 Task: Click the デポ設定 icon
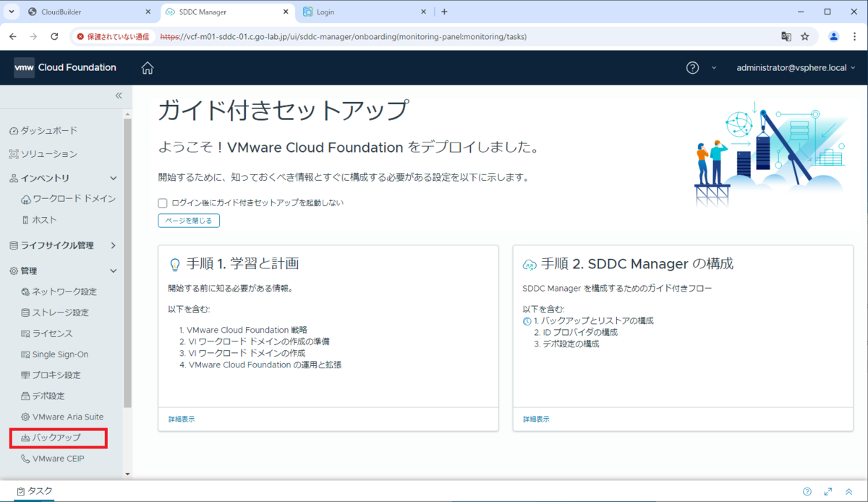[26, 396]
